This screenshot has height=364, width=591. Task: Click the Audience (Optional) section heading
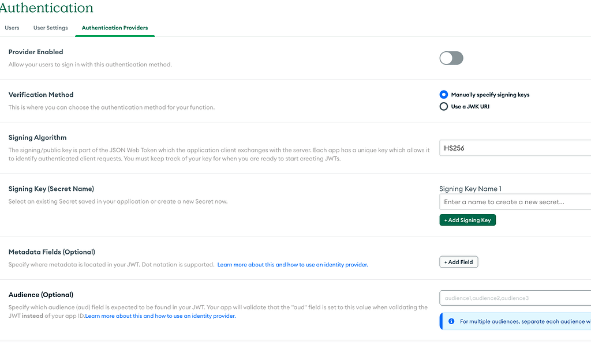tap(41, 295)
